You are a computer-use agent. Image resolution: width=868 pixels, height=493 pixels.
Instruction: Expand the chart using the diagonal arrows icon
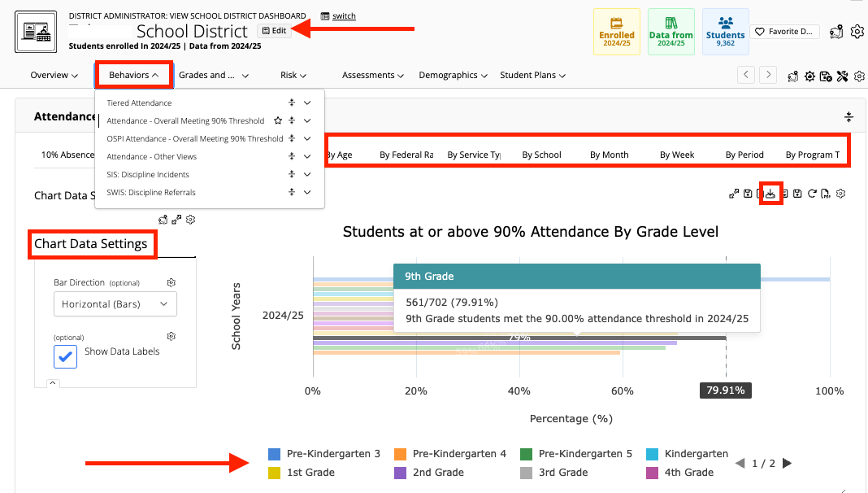733,194
